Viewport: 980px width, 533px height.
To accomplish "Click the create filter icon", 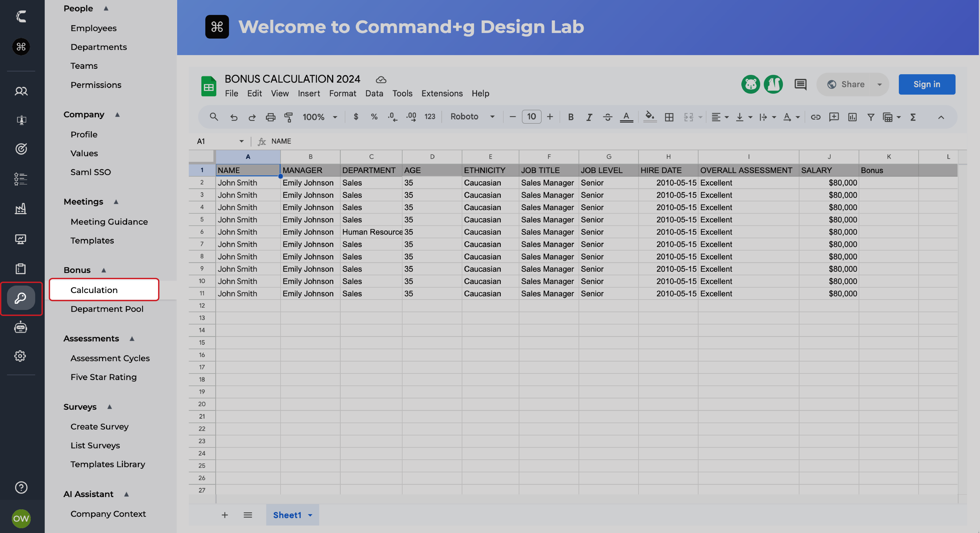I will pos(870,117).
